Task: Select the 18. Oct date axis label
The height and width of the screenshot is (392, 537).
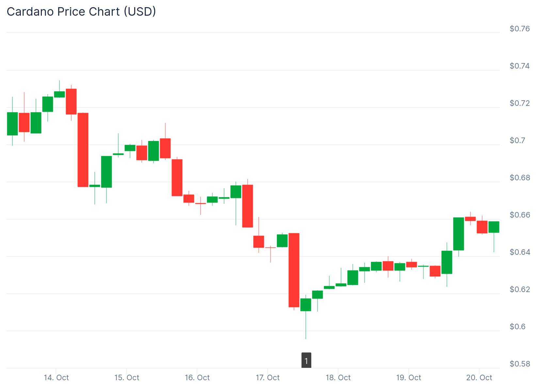Action: pyautogui.click(x=338, y=378)
